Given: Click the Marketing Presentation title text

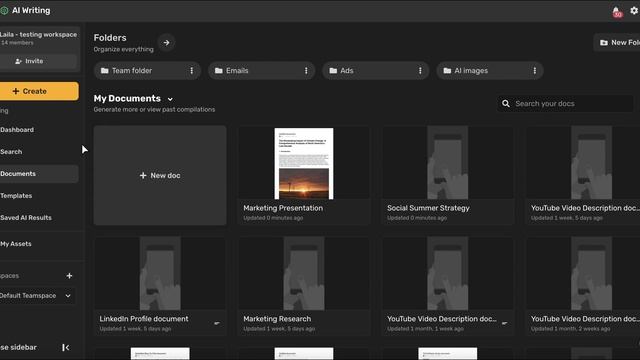Looking at the screenshot, I should pyautogui.click(x=283, y=208).
